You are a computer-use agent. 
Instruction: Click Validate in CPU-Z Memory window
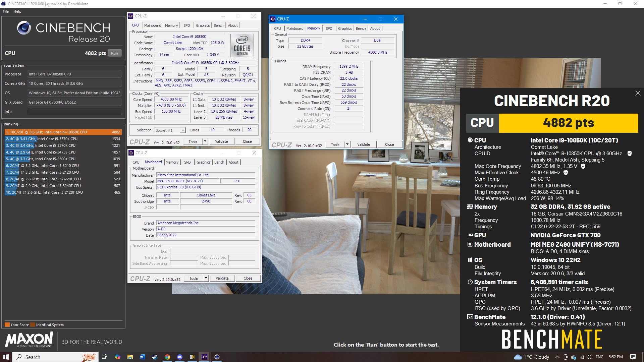[364, 144]
